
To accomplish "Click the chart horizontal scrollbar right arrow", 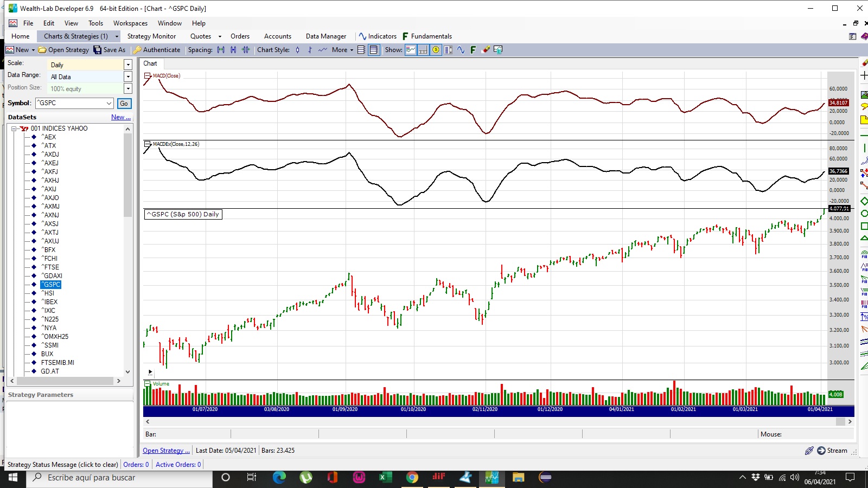I will click(x=850, y=421).
